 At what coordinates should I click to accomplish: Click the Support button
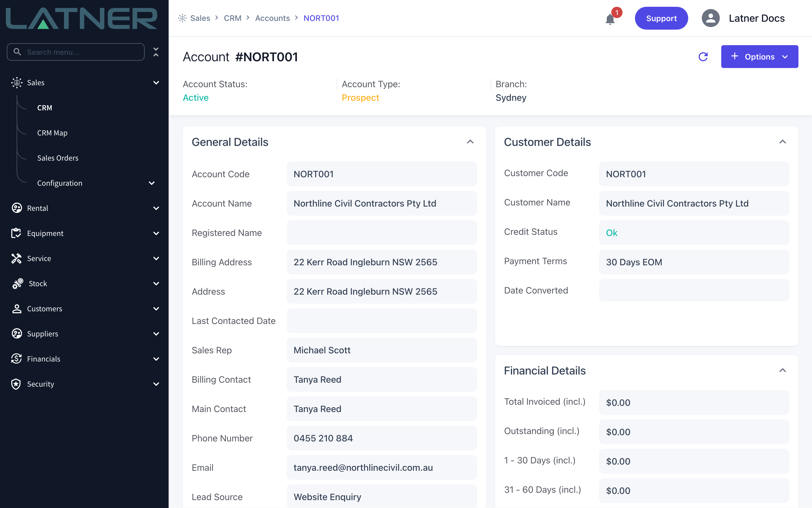[x=661, y=18]
